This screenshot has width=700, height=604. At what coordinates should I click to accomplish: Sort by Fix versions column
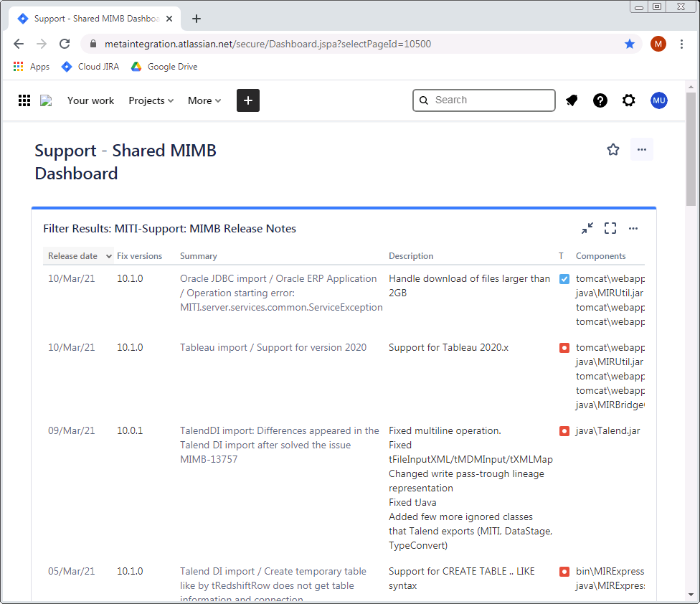[x=139, y=256]
